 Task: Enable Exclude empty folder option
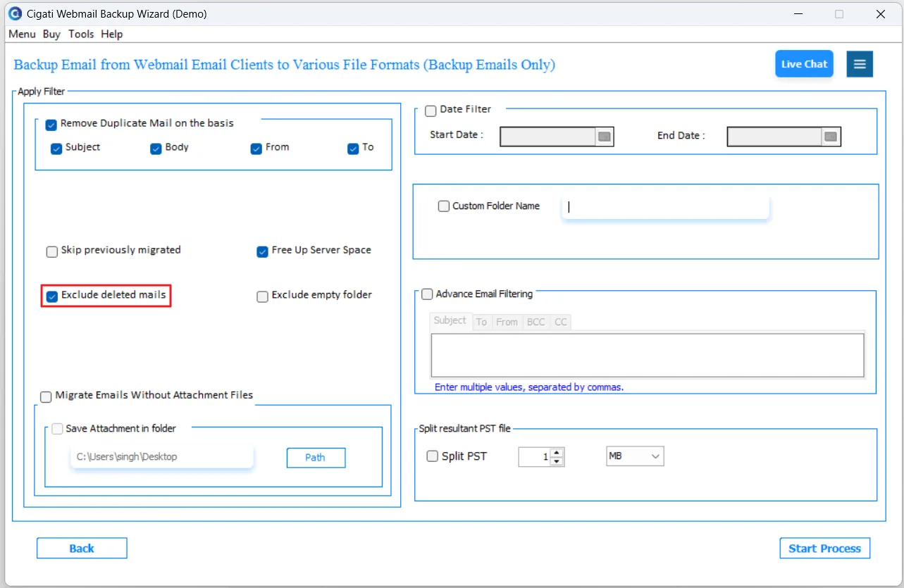(262, 296)
